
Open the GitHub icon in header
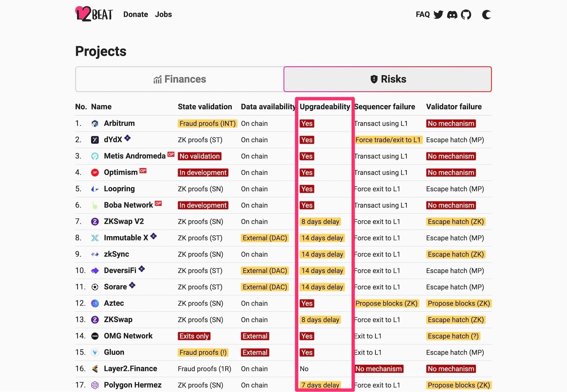[x=466, y=15]
